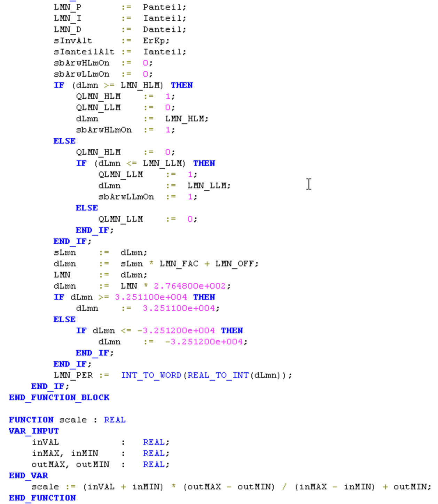Click 3.251100e+004 in the dLmn assignment line
438x504 pixels.
[x=179, y=308]
